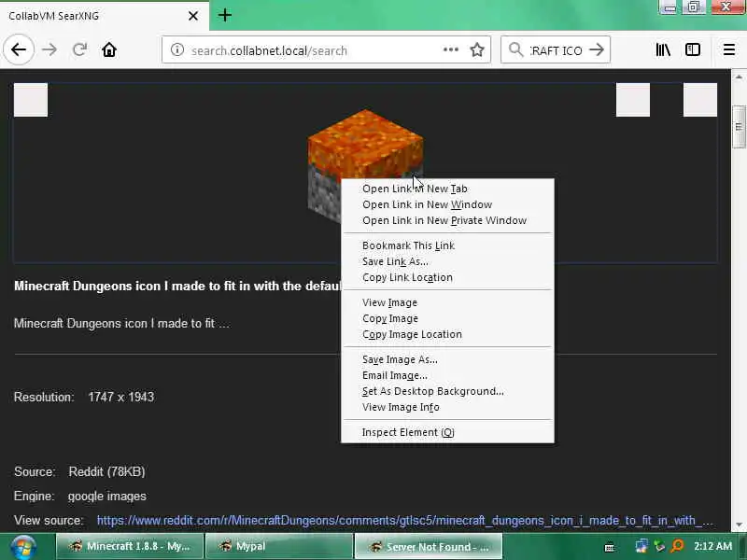Click the on-screen keyboard tray icon
This screenshot has height=560, width=747.
pos(610,547)
